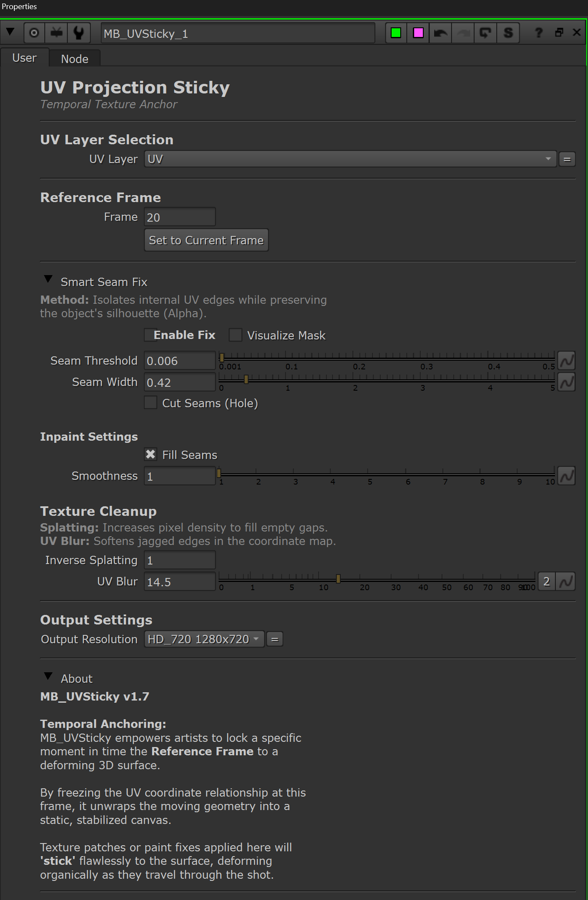Click the undo arrow icon

coord(440,33)
